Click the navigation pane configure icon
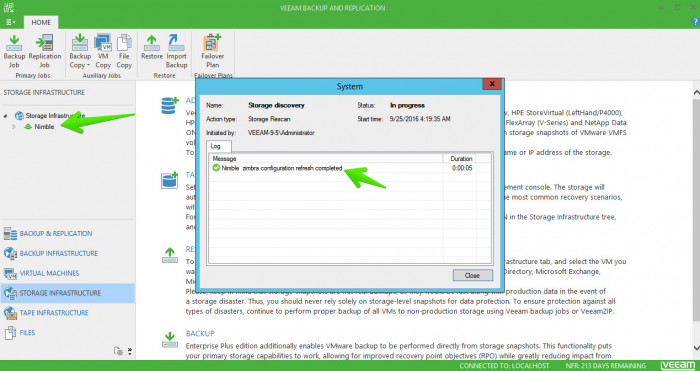The width and height of the screenshot is (700, 371). tap(118, 351)
